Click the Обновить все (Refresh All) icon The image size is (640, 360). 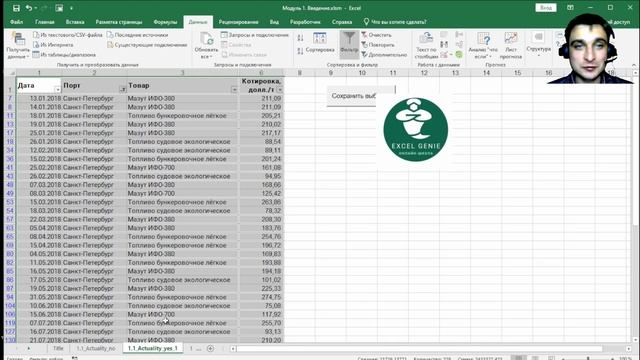click(x=206, y=45)
